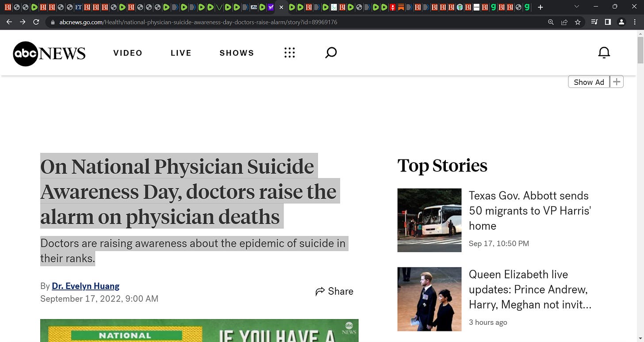Image resolution: width=644 pixels, height=342 pixels.
Task: Bookmark this page with the star
Action: (578, 22)
